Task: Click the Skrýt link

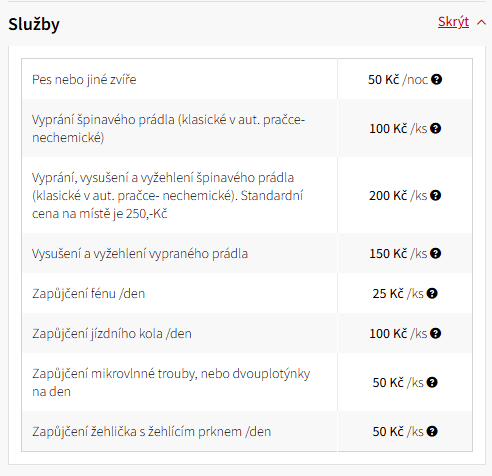Action: point(453,22)
